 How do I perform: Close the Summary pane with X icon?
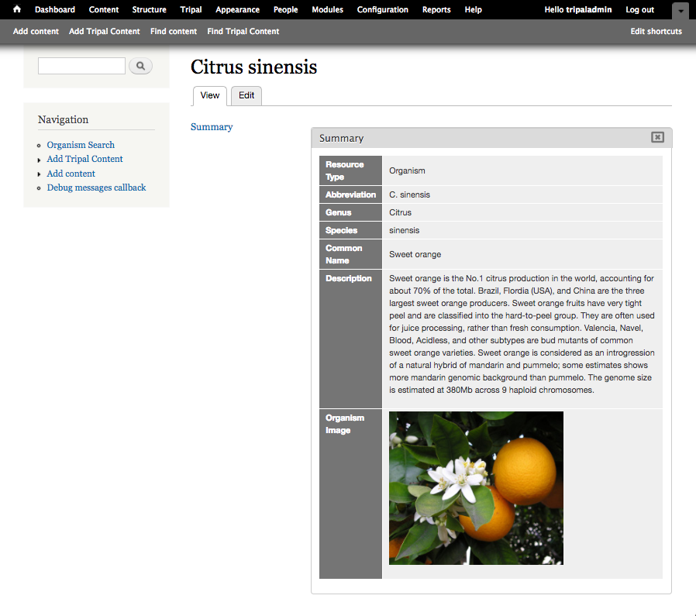657,137
